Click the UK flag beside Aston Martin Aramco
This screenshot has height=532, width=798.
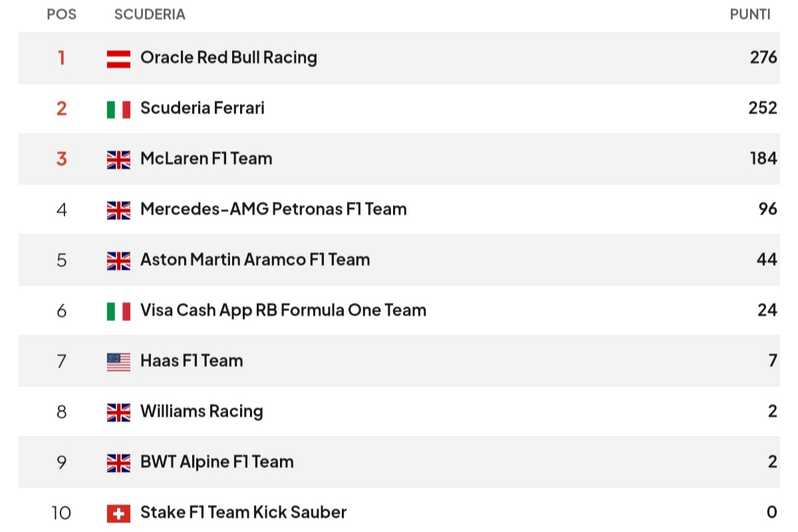118,261
